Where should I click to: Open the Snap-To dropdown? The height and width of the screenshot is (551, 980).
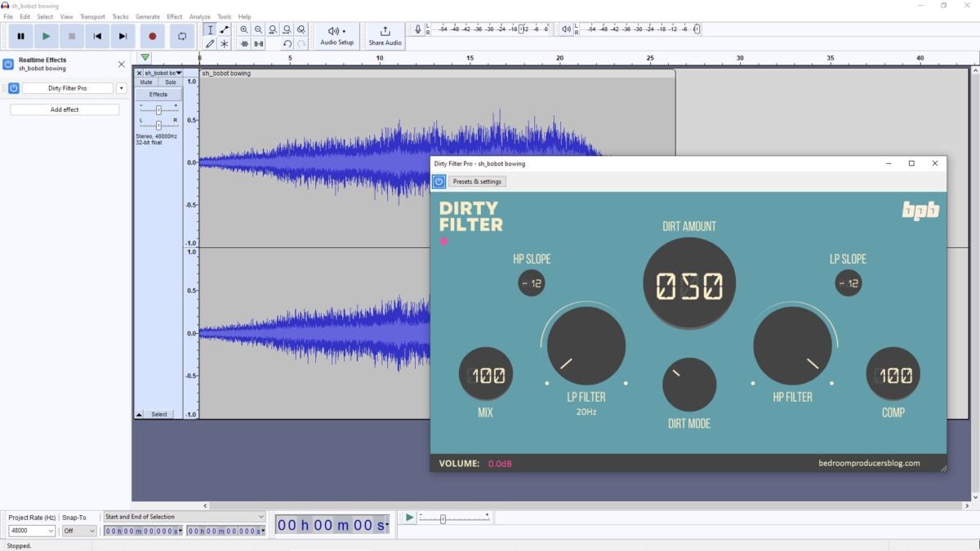pos(78,531)
